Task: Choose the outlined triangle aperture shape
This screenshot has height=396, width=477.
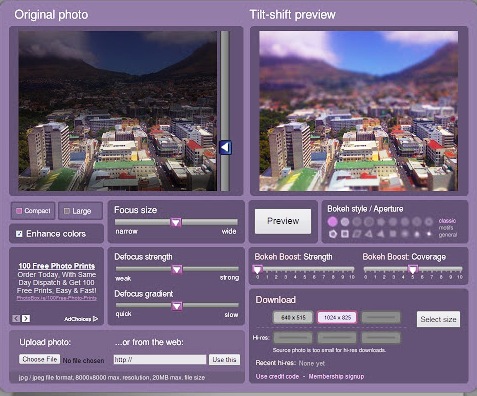Action: (368, 234)
